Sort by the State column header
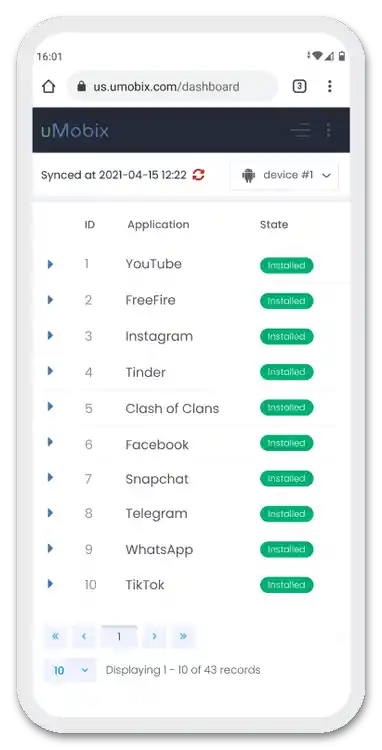This screenshot has height=750, width=382. point(274,225)
